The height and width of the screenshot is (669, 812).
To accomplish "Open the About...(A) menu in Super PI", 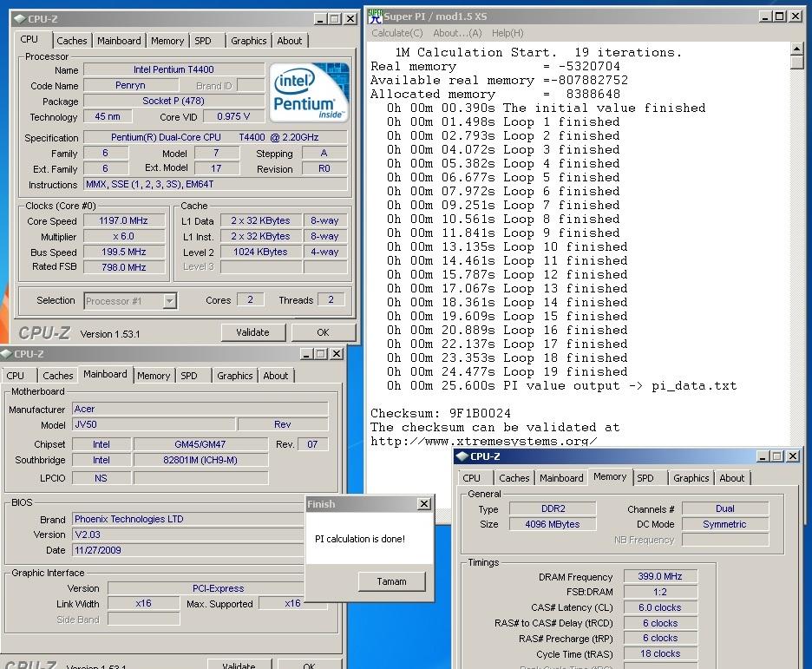I will tap(457, 33).
